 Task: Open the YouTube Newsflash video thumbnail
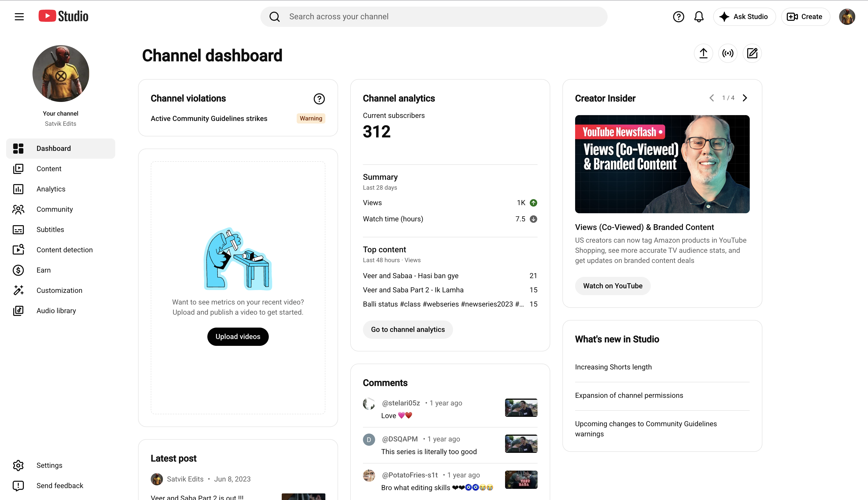click(x=662, y=164)
